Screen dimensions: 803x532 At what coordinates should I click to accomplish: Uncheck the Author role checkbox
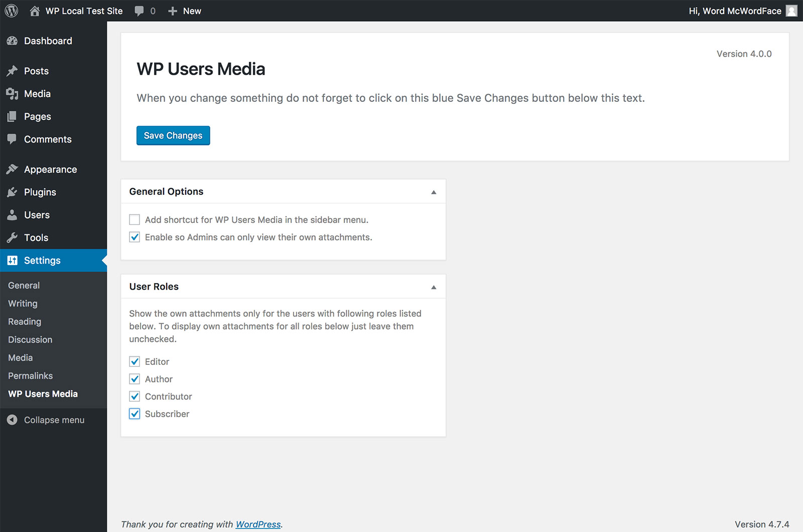click(135, 379)
